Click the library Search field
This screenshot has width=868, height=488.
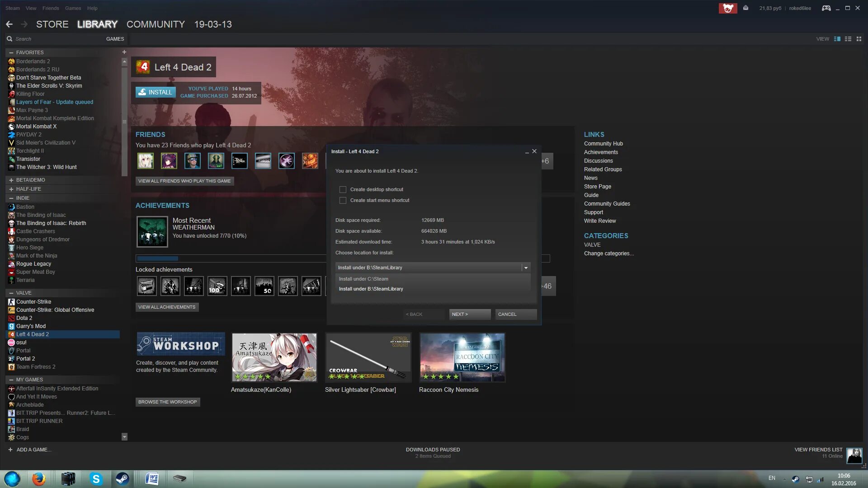[54, 39]
